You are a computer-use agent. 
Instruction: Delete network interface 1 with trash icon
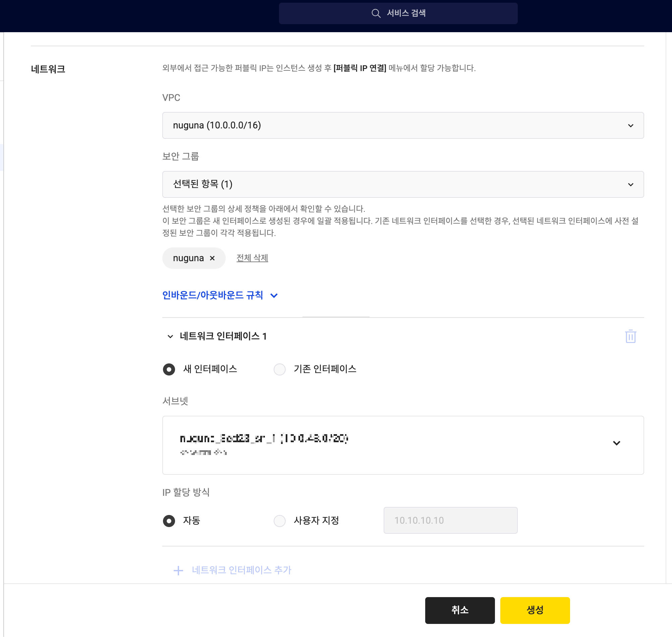(630, 336)
